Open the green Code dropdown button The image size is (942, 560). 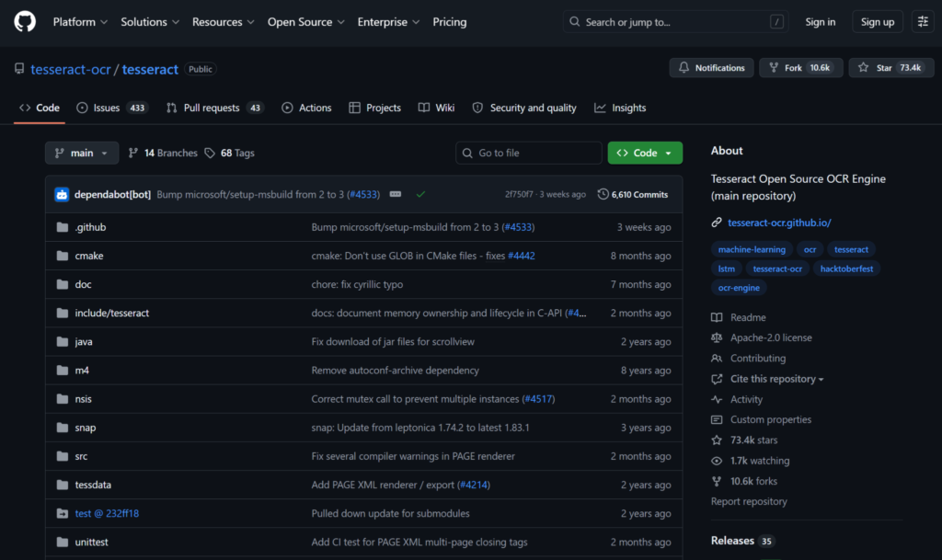tap(645, 153)
